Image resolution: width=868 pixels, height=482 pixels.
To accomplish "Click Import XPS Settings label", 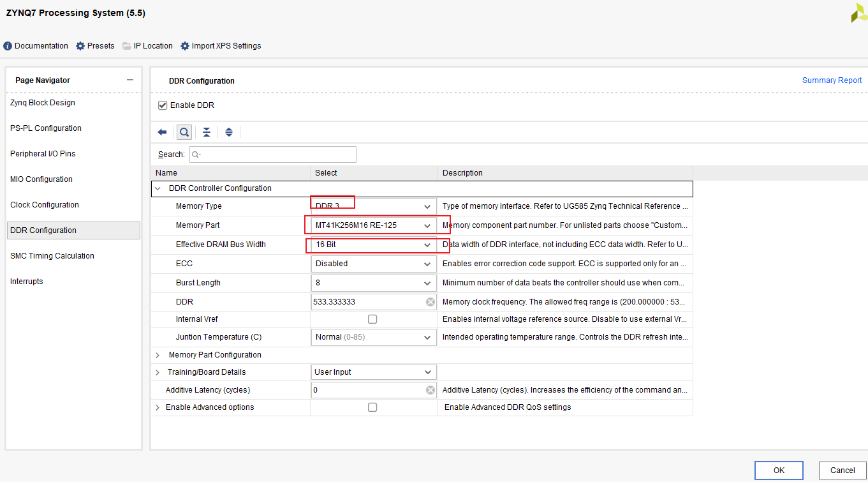I will pyautogui.click(x=226, y=46).
